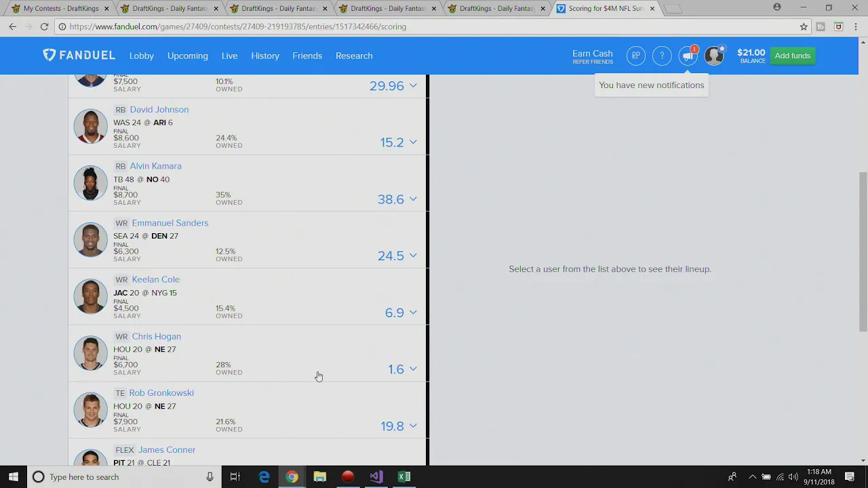Image resolution: width=868 pixels, height=488 pixels.
Task: Open Excel from taskbar
Action: click(x=404, y=477)
